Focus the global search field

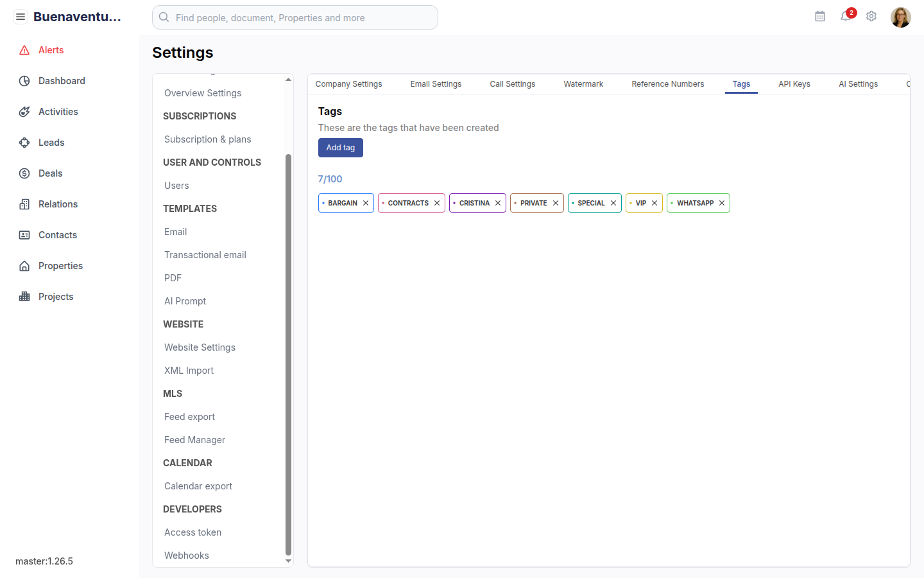(295, 17)
